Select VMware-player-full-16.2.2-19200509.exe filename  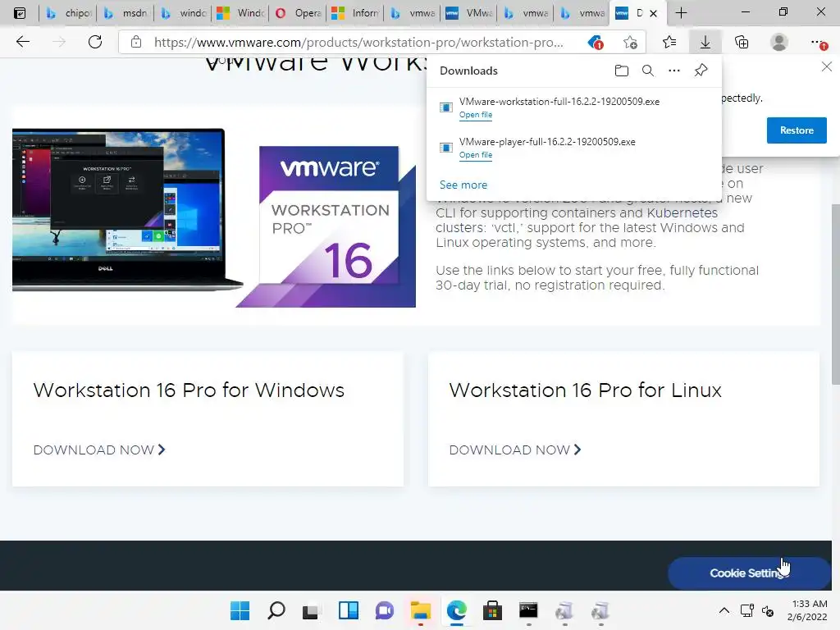coord(547,142)
